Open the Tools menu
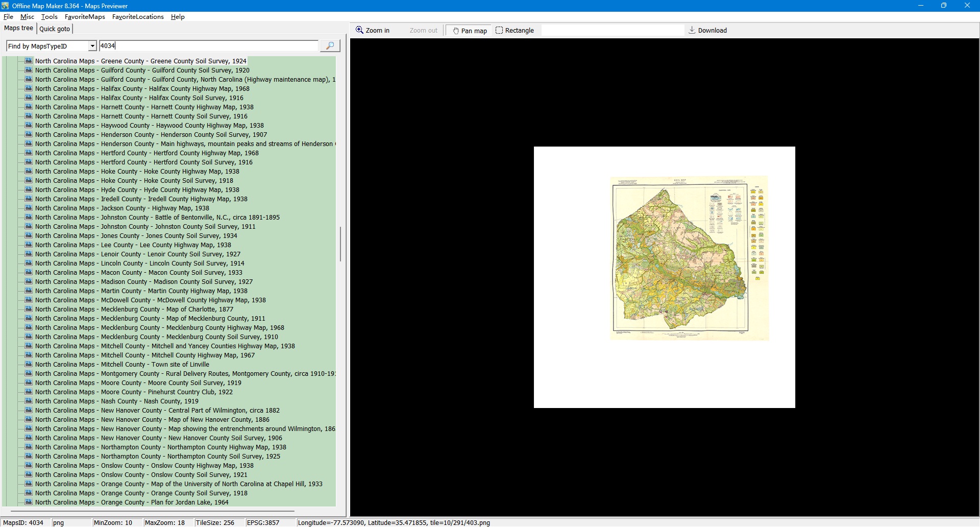This screenshot has height=527, width=980. (49, 17)
